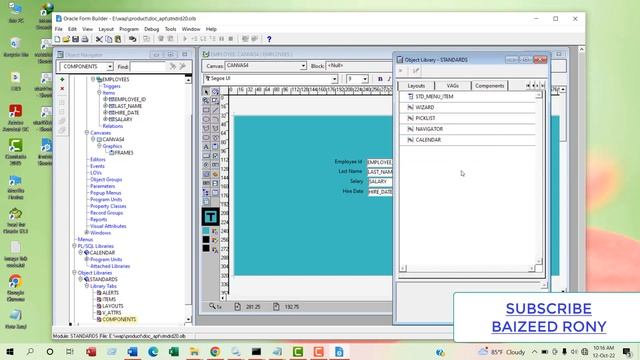This screenshot has height=360, width=640.
Task: Click the New form toolbar icon
Action: coord(58,39)
